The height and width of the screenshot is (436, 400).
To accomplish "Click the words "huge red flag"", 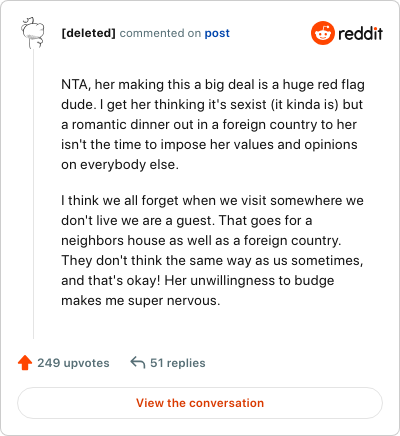I will pyautogui.click(x=323, y=85).
